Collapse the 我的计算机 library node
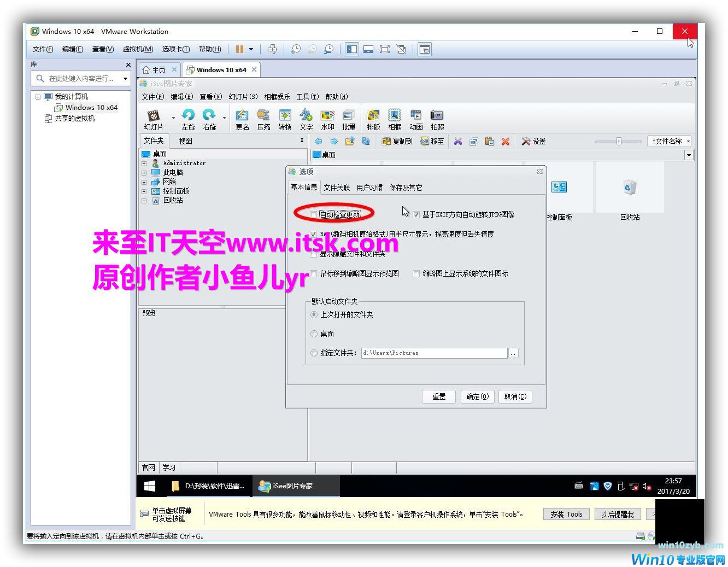The height and width of the screenshot is (567, 728). (x=38, y=97)
